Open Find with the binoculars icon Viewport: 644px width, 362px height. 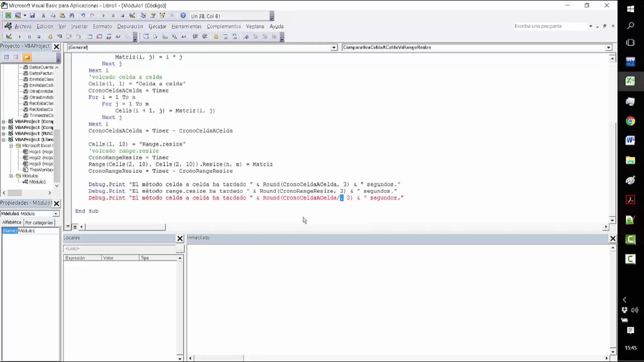[x=72, y=16]
